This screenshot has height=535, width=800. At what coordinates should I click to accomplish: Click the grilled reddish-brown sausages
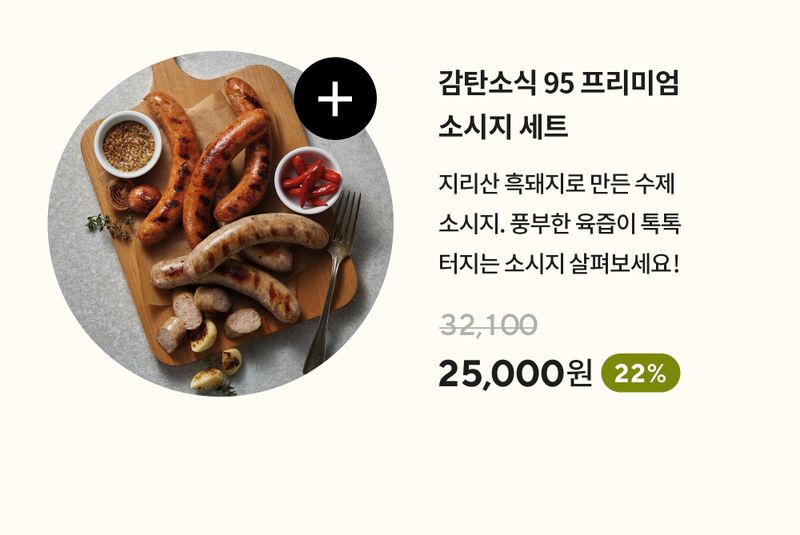click(x=207, y=163)
